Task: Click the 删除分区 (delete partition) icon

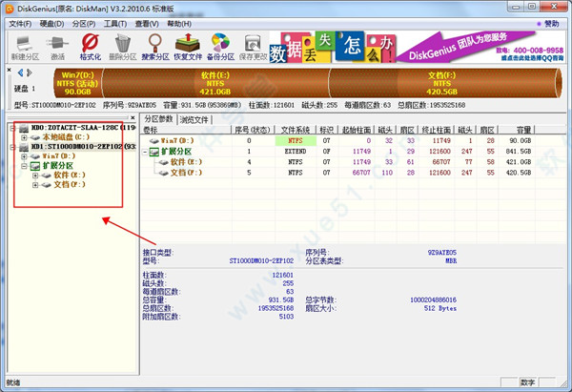Action: coord(123,45)
